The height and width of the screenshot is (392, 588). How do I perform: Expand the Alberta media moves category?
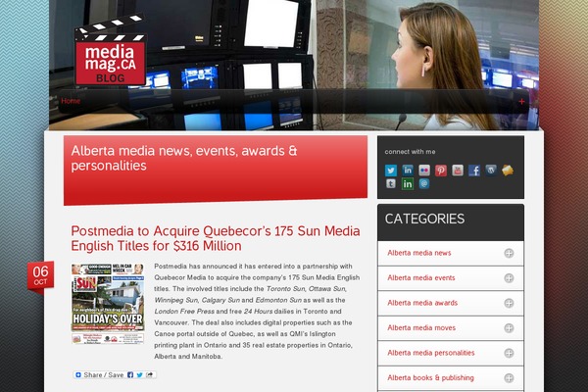(x=509, y=328)
